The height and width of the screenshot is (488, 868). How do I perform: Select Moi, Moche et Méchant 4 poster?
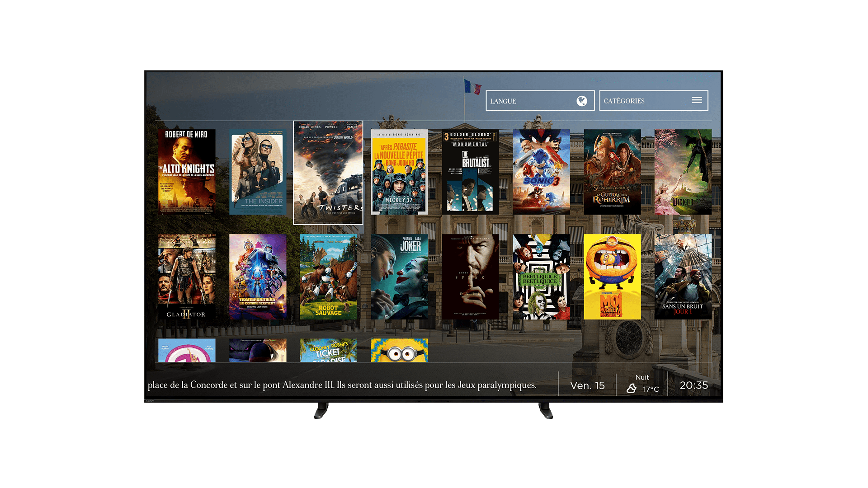point(612,277)
